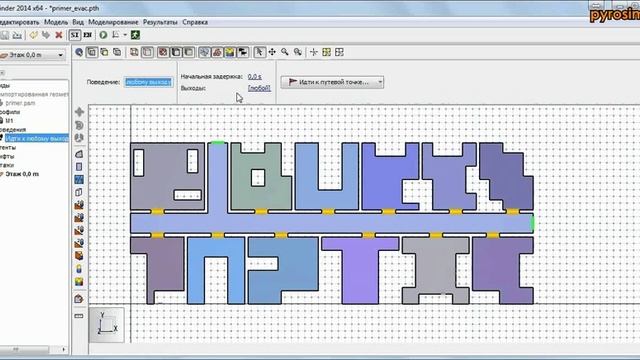The image size is (640, 360).
Task: Click the '[любой]' exits link
Action: (x=259, y=88)
